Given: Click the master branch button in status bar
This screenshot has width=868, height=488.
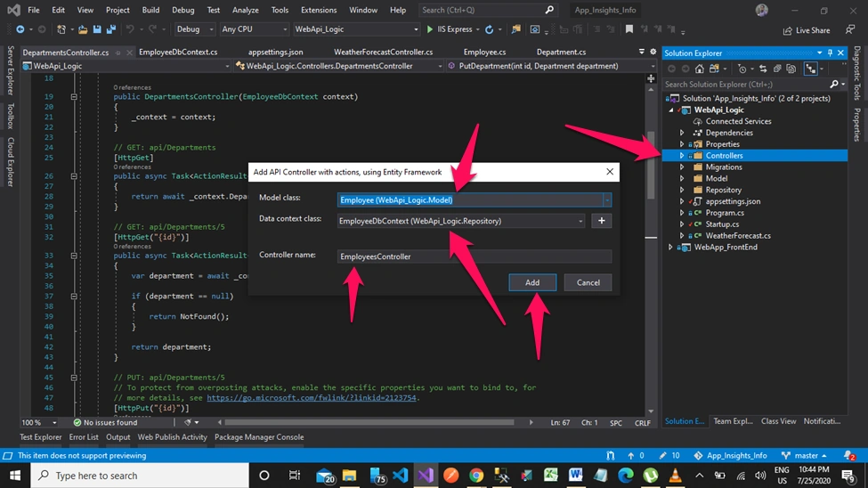Looking at the screenshot, I should [x=804, y=455].
